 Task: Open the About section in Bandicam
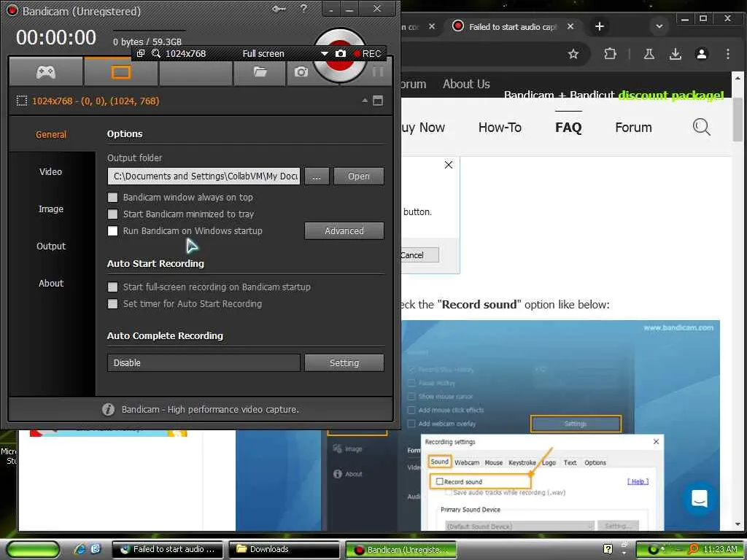coord(51,283)
